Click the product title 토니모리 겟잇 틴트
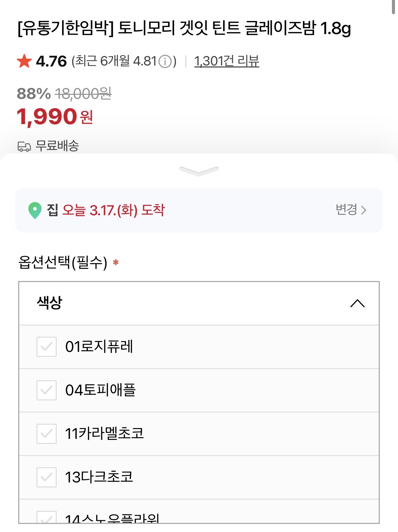398x532 pixels. [x=184, y=28]
